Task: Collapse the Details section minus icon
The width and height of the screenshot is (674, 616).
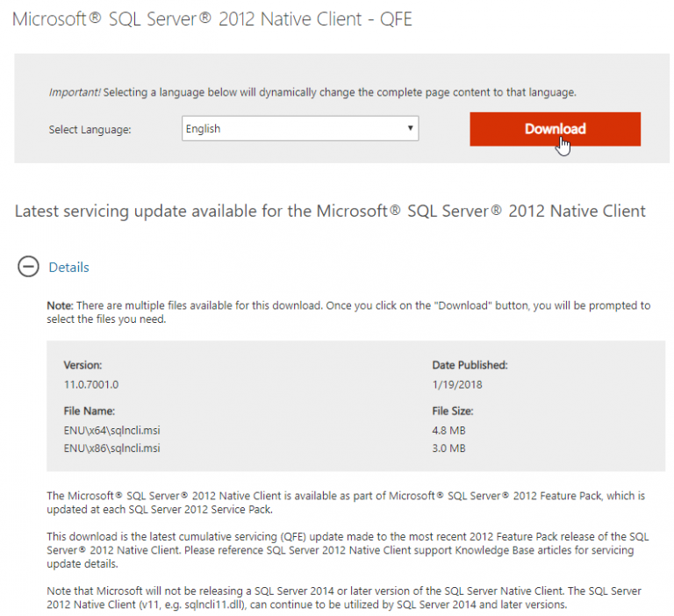Action: (x=28, y=267)
